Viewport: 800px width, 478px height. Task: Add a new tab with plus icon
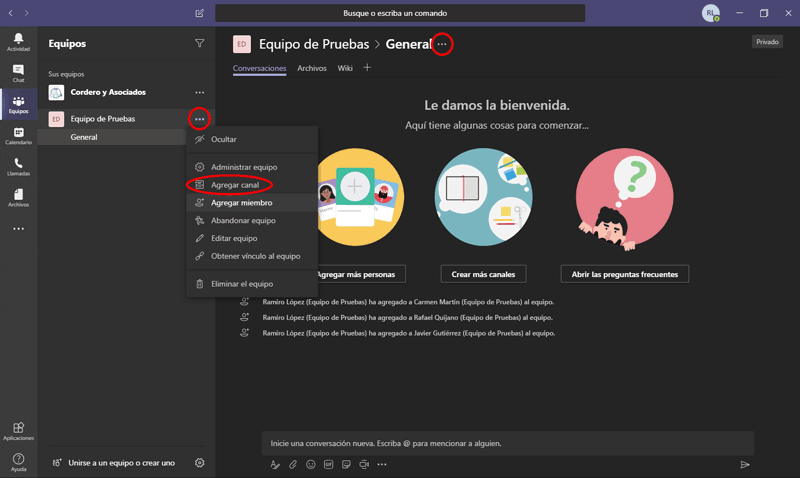pyautogui.click(x=367, y=67)
